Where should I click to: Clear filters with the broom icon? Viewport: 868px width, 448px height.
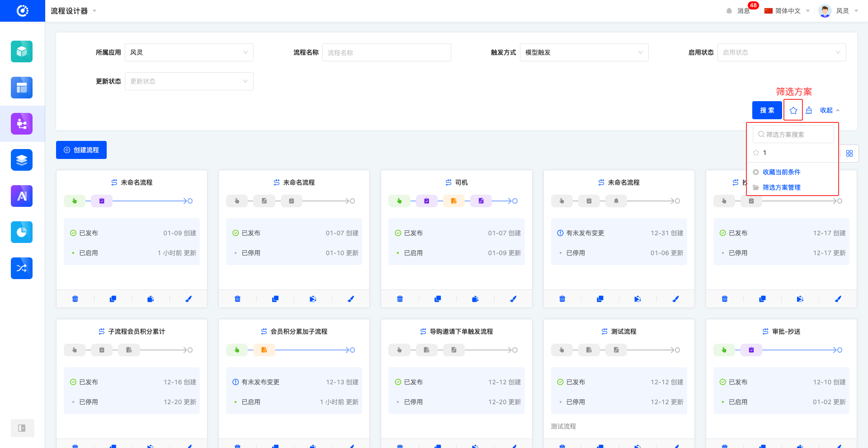tap(809, 110)
